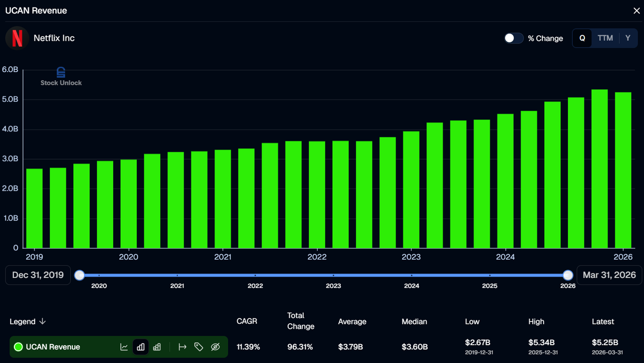
Task: Click the Median column header
Action: coord(414,322)
